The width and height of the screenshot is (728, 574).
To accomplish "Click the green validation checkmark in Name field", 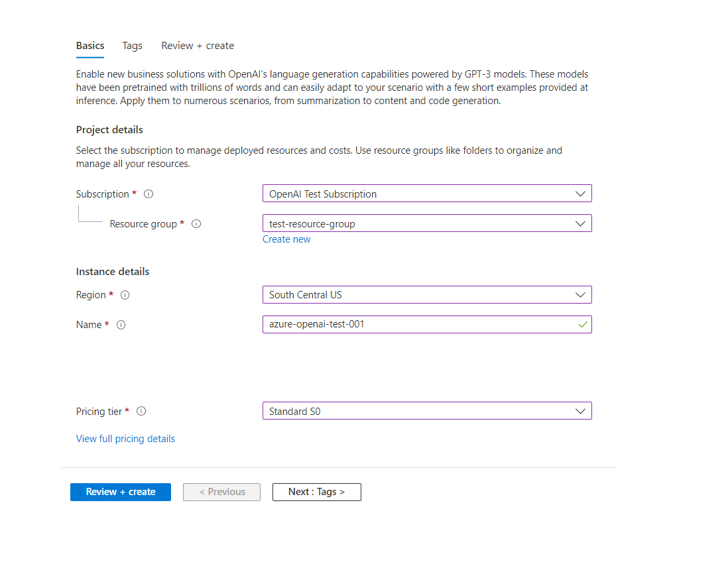I will pyautogui.click(x=581, y=325).
